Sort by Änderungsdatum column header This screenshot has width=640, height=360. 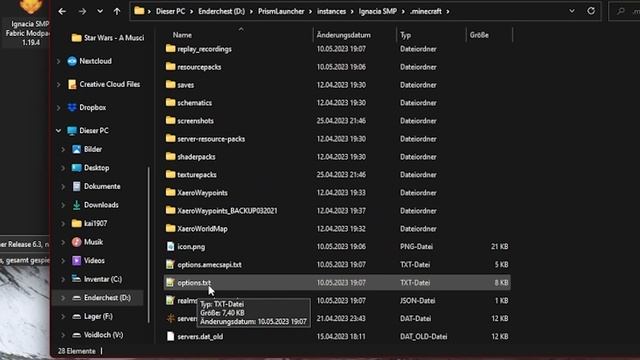tap(344, 35)
